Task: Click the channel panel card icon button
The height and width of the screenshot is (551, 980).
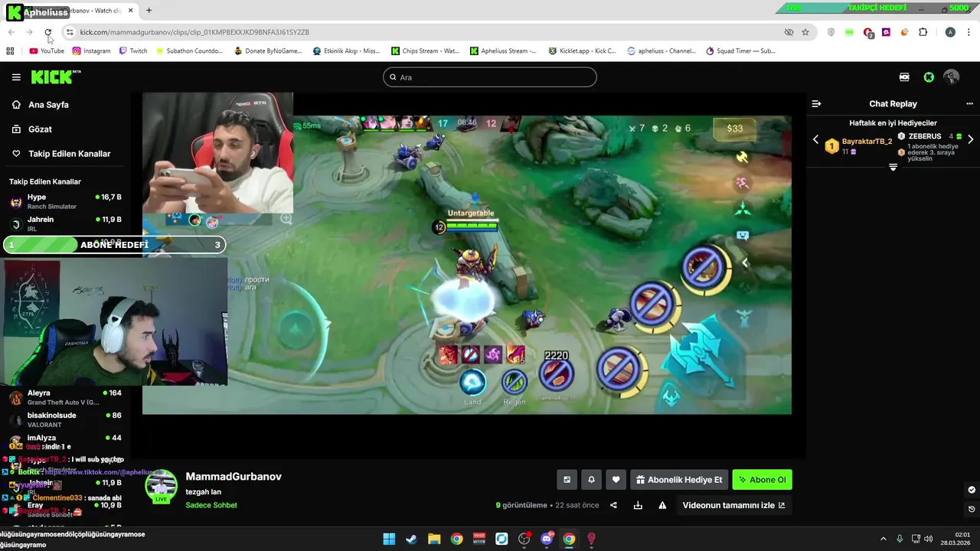Action: click(x=567, y=480)
